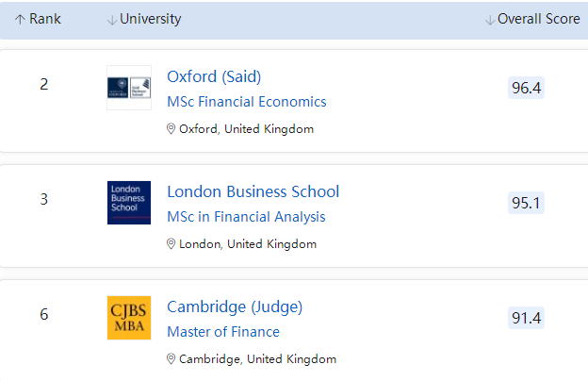Click the down arrow next to Overall Score
This screenshot has height=381, width=588.
[x=489, y=20]
